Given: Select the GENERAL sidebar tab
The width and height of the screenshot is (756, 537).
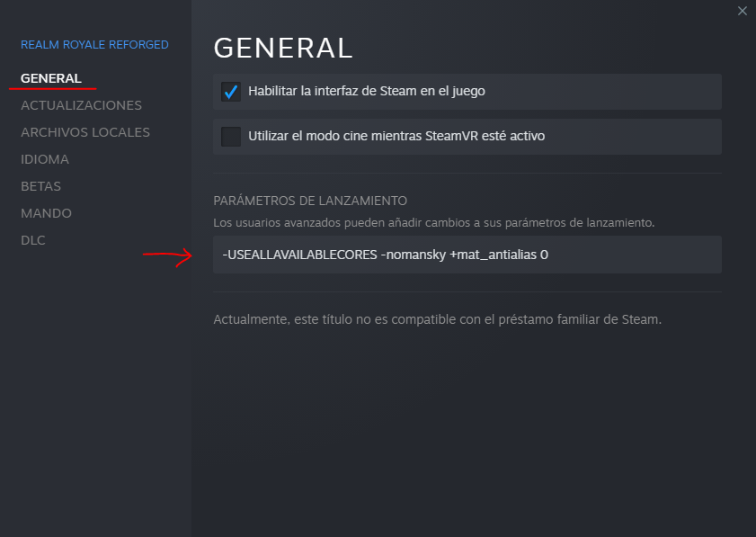Looking at the screenshot, I should coord(51,78).
